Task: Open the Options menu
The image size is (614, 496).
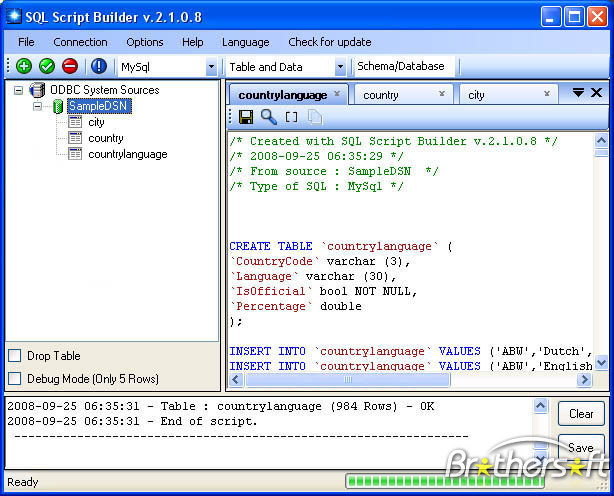Action: [144, 42]
